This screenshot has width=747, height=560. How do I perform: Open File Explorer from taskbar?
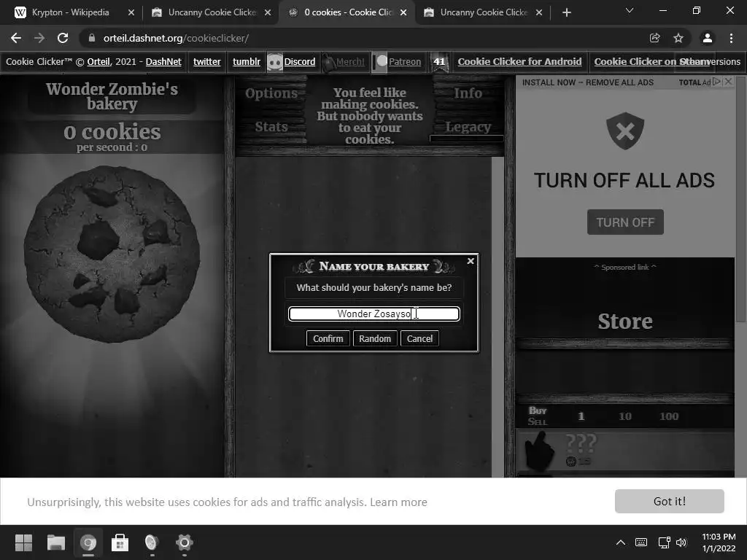pyautogui.click(x=55, y=542)
